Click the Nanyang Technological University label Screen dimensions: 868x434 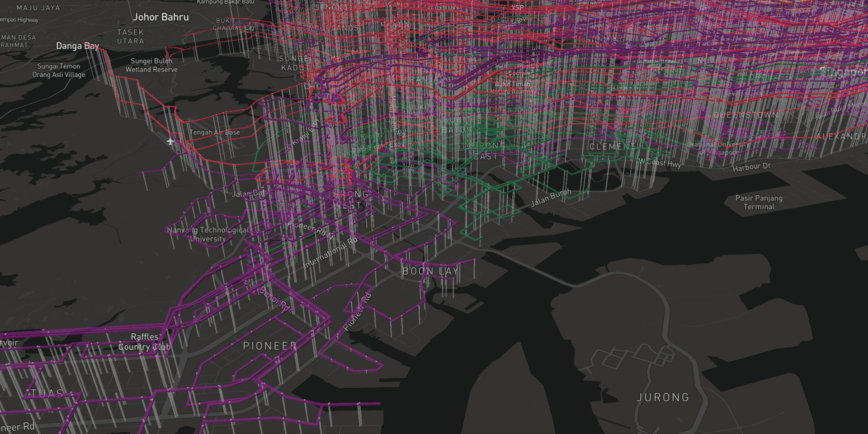208,234
